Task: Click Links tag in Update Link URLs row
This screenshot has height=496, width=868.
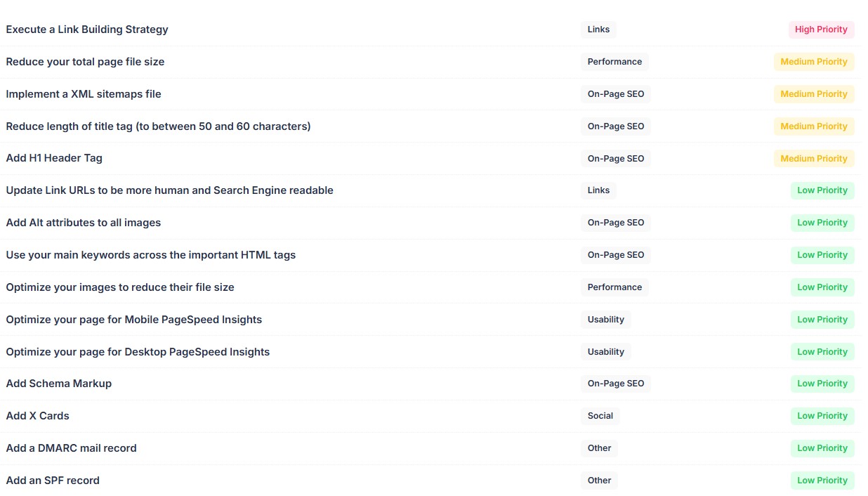Action: [598, 190]
